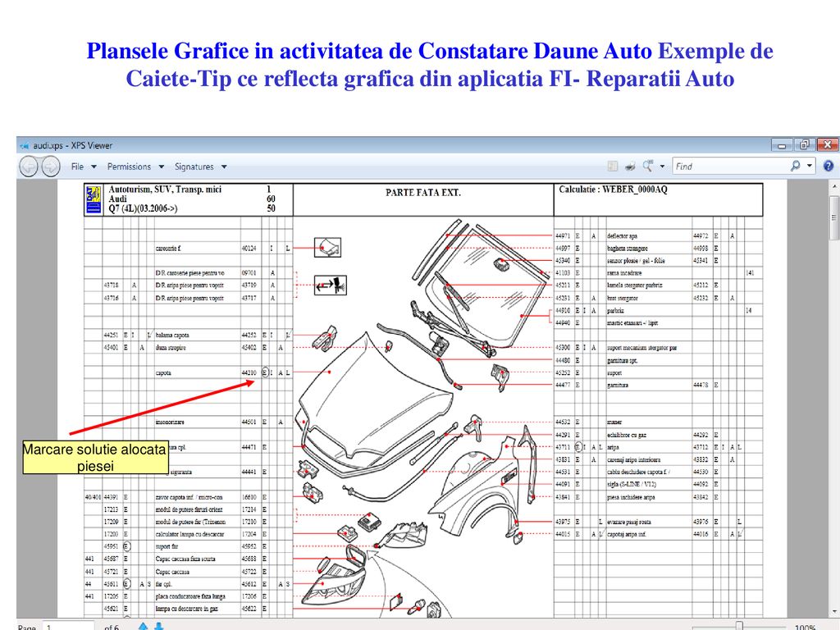Click the hood drawing in the exploded diagram
Image resolution: width=840 pixels, height=630 pixels.
click(370, 396)
